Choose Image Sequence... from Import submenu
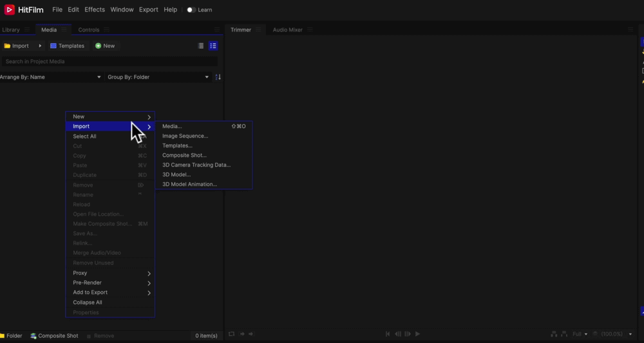This screenshot has height=343, width=644. coord(204,136)
